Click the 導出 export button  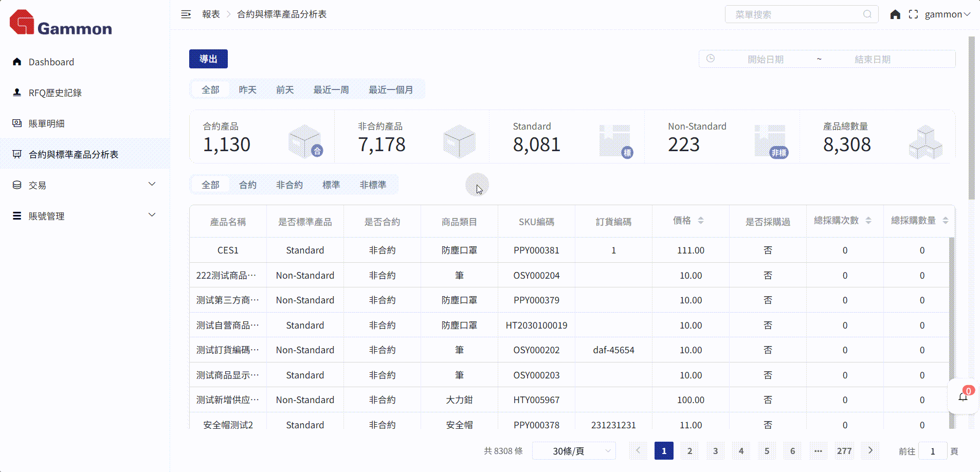pyautogui.click(x=208, y=59)
